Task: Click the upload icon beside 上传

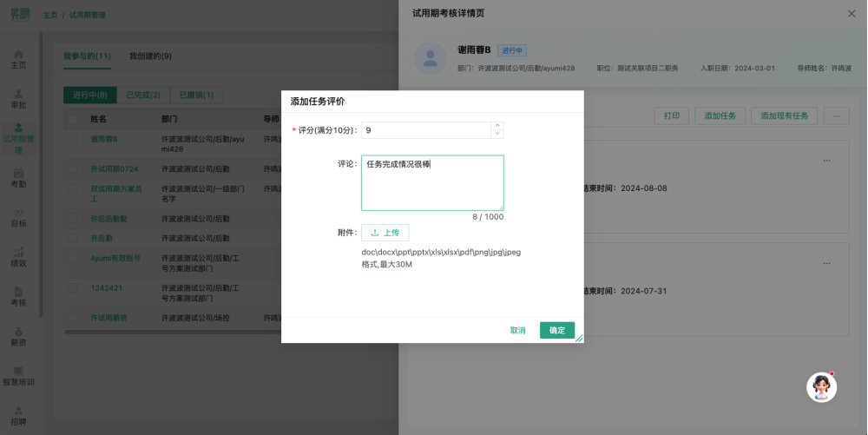Action: coord(375,233)
